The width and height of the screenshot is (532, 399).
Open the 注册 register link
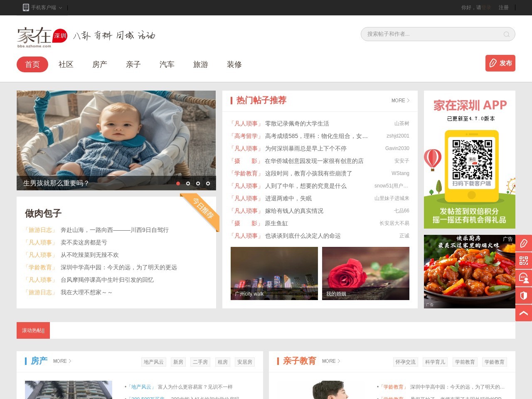[503, 7]
